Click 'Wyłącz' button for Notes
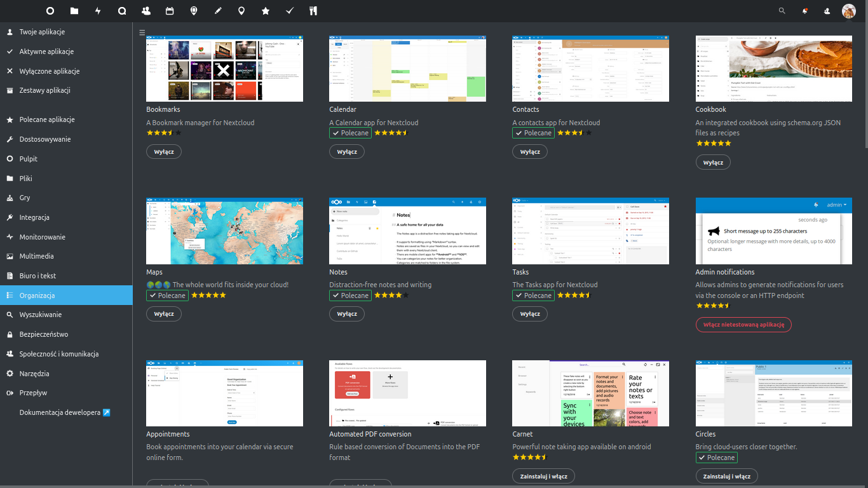This screenshot has width=868, height=488. pyautogui.click(x=347, y=314)
